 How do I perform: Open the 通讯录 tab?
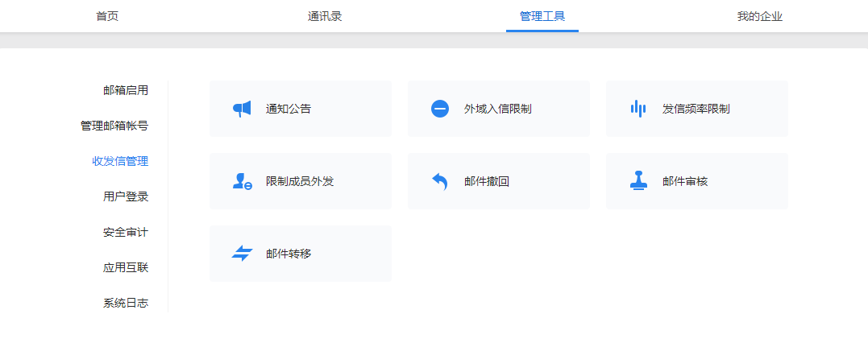[325, 16]
